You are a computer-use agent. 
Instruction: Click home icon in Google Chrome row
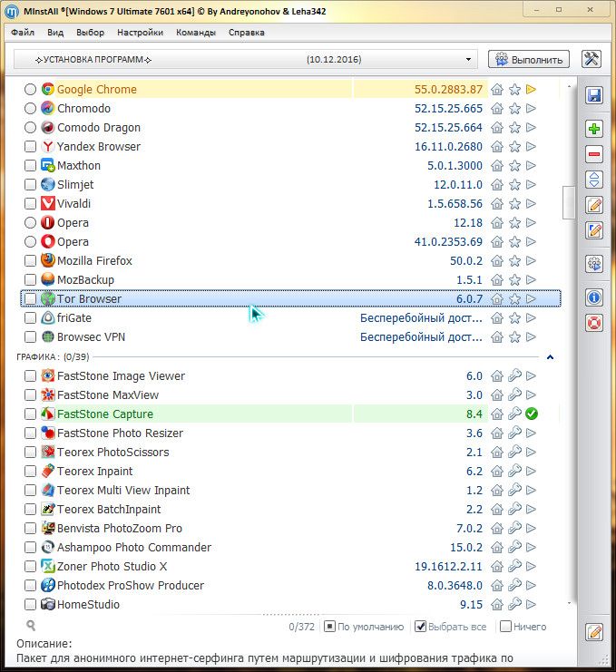point(497,90)
